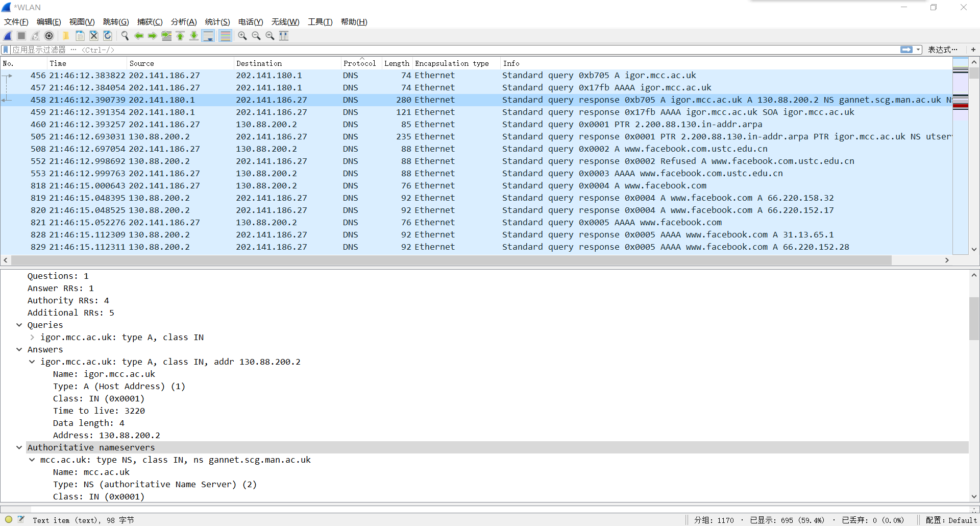The height and width of the screenshot is (526, 980).
Task: Open the 视图(V) menu
Action: [x=82, y=22]
